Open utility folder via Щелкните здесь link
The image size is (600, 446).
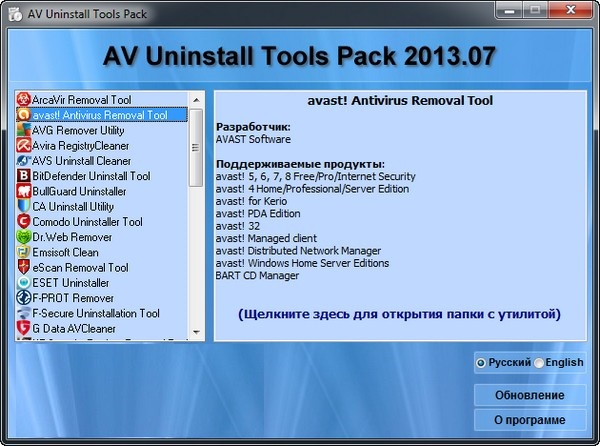(399, 314)
